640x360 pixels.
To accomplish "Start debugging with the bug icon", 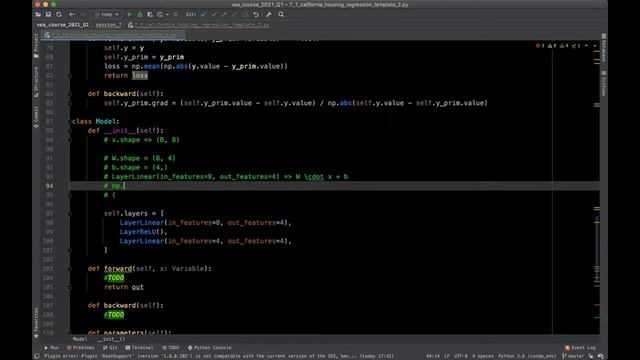I will click(140, 14).
